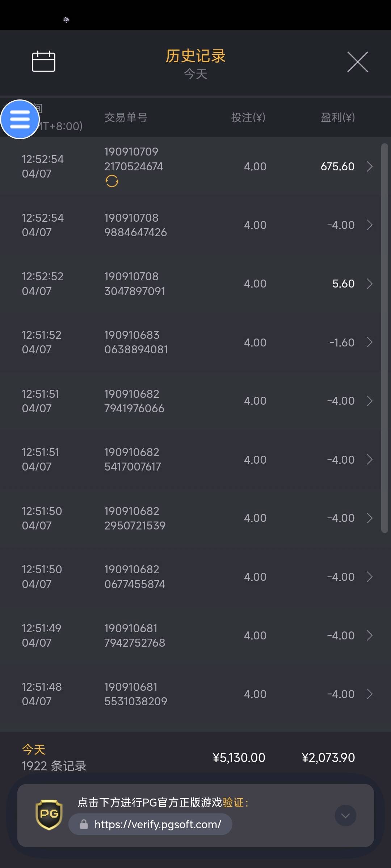Click the lock icon beside verify URL
The image size is (391, 868).
coord(84,824)
